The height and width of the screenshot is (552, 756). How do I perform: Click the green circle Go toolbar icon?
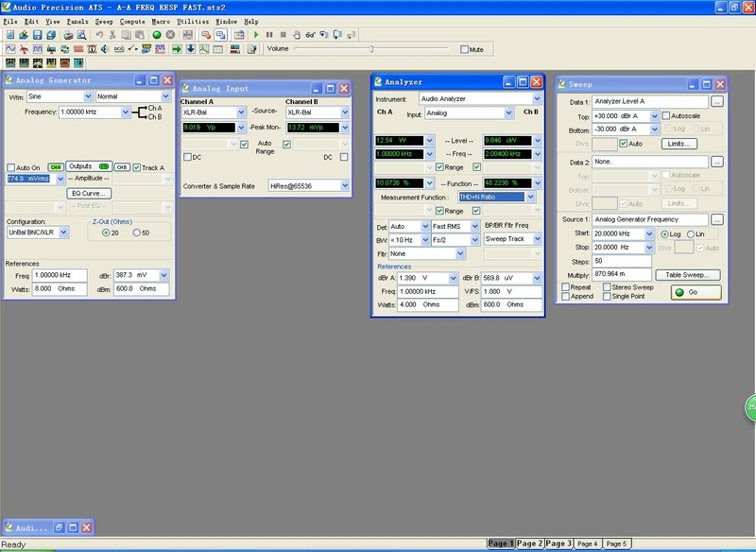coord(157,35)
